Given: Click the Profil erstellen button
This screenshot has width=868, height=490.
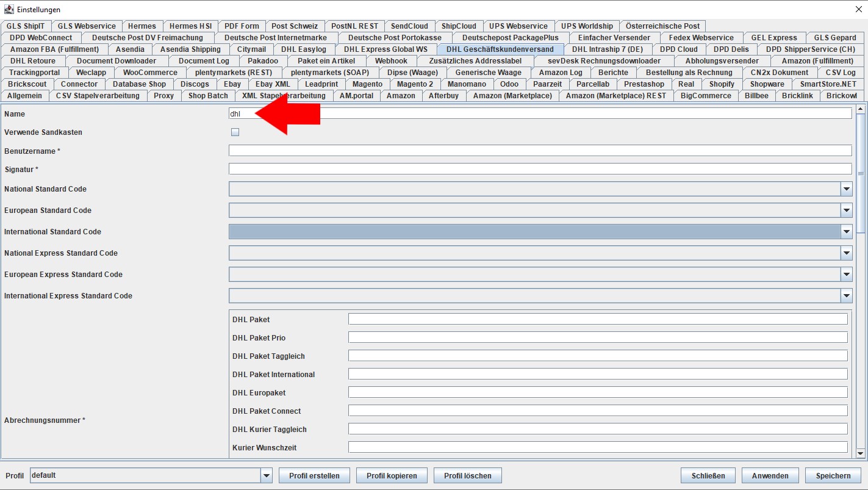Looking at the screenshot, I should [314, 475].
